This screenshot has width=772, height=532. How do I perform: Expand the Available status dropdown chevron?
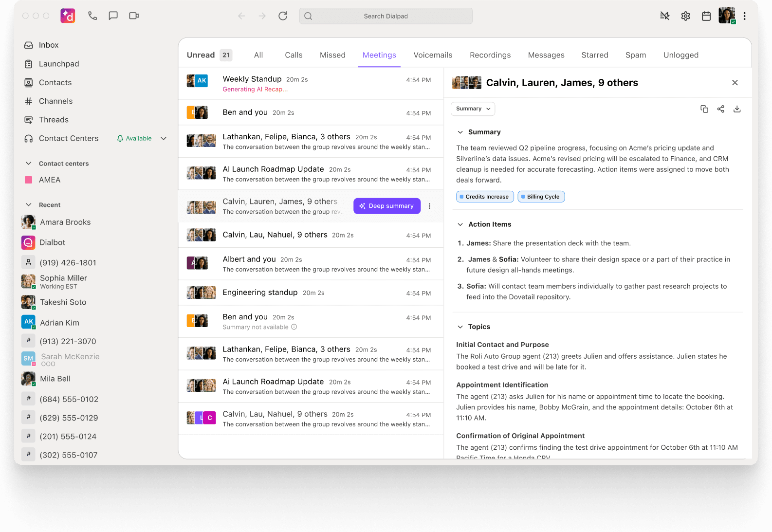164,138
